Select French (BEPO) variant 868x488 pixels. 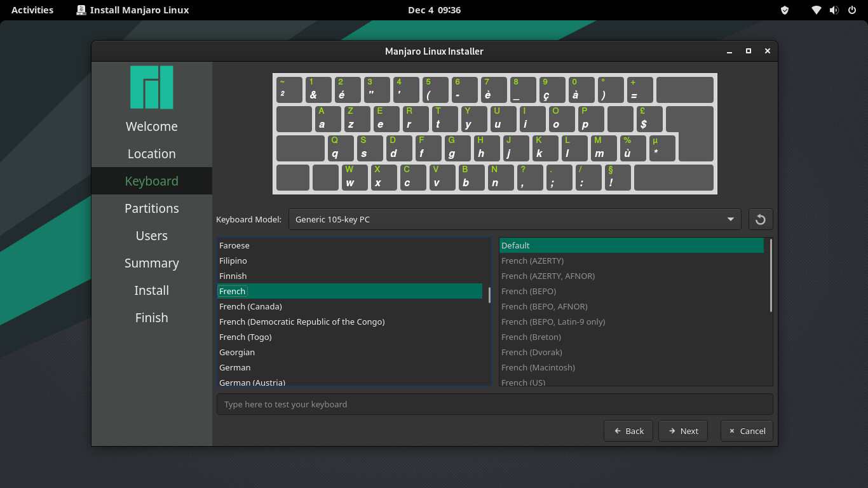click(x=528, y=291)
